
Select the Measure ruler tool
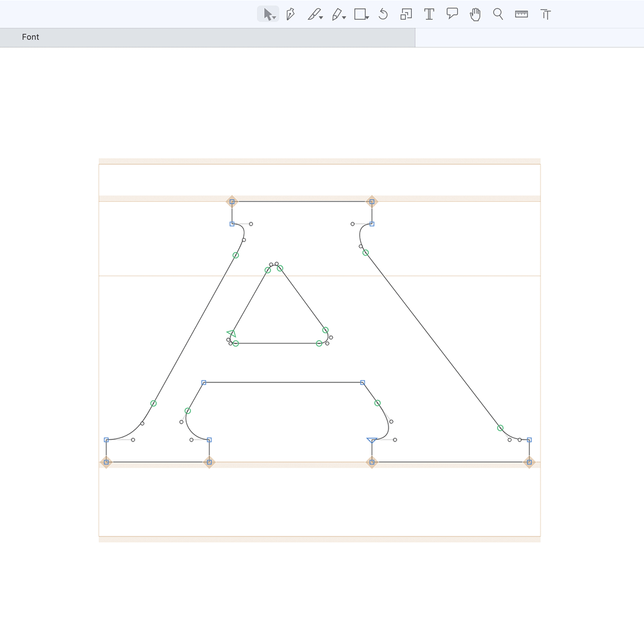tap(522, 14)
